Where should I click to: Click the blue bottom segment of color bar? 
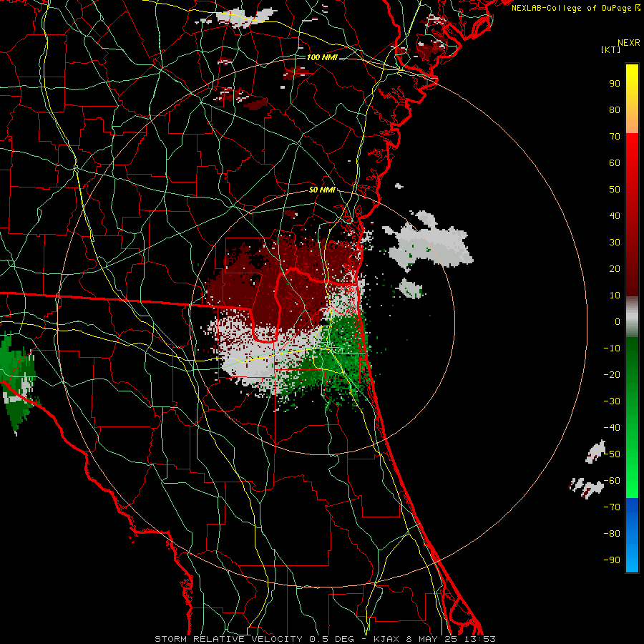pos(632,535)
